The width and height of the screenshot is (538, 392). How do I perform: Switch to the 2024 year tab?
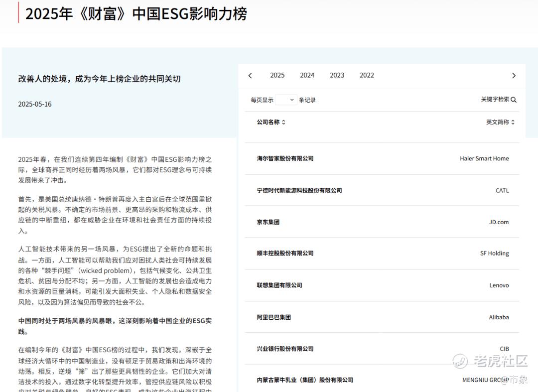pyautogui.click(x=307, y=75)
